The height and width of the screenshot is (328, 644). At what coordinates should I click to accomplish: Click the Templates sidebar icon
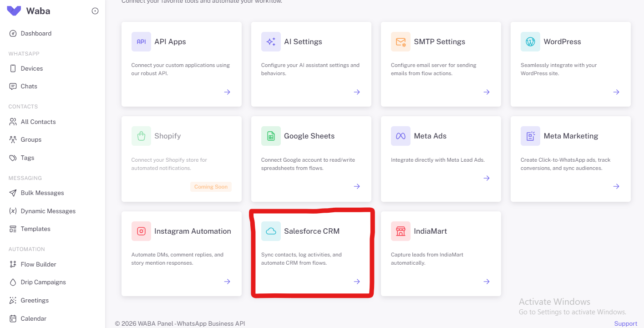click(x=13, y=229)
